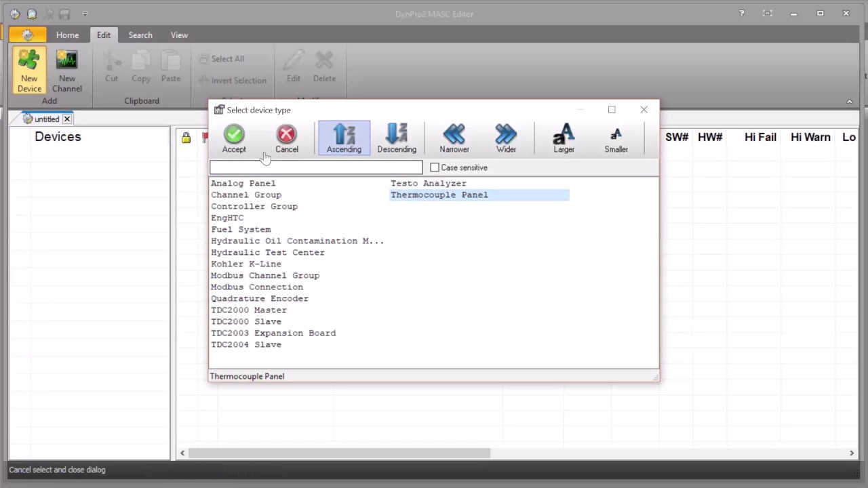Click the Hi Fail column header
This screenshot has height=488, width=868.
click(760, 137)
